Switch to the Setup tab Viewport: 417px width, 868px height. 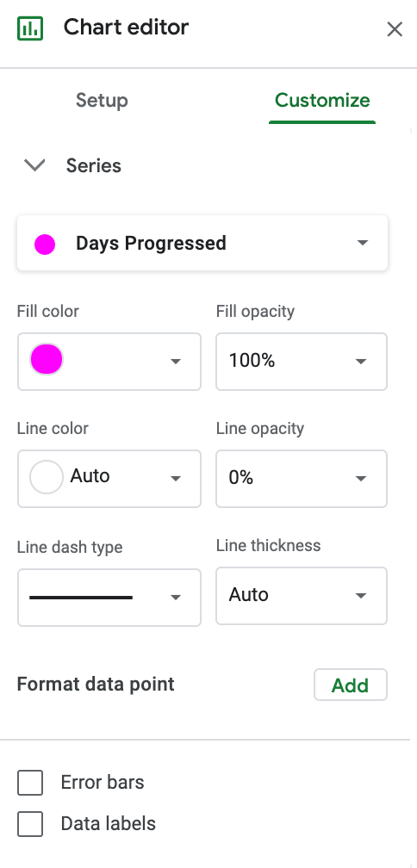[x=102, y=100]
